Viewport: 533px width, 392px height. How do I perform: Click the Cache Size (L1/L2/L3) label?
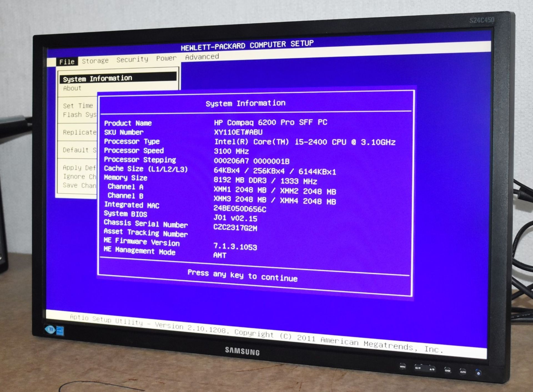point(146,169)
